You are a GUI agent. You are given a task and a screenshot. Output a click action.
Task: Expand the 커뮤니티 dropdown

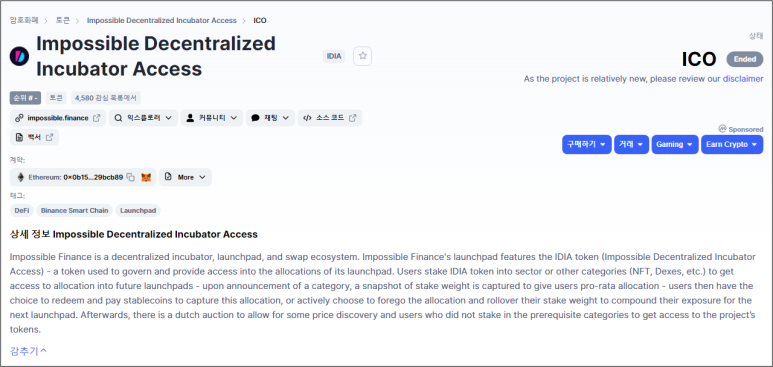point(211,118)
